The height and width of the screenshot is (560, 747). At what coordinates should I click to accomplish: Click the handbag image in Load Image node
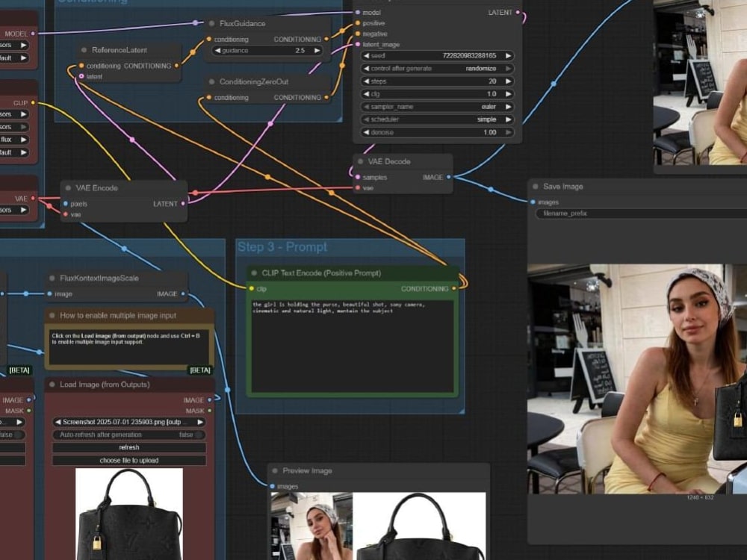(129, 514)
